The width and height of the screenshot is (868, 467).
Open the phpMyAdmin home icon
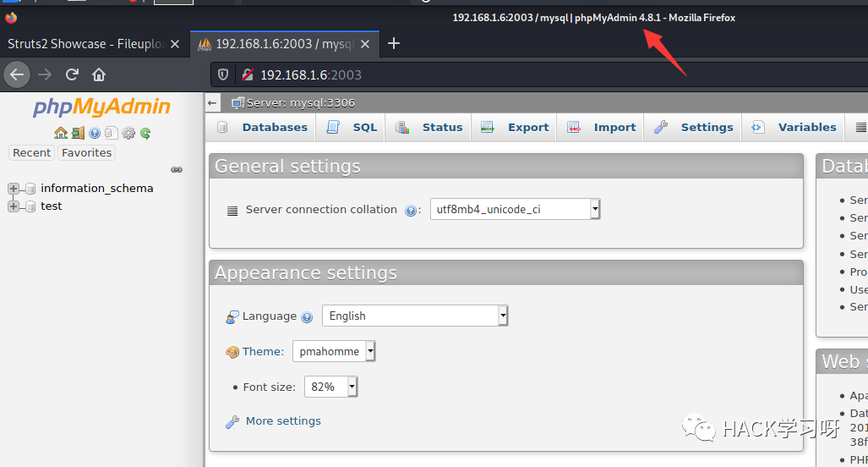click(61, 133)
